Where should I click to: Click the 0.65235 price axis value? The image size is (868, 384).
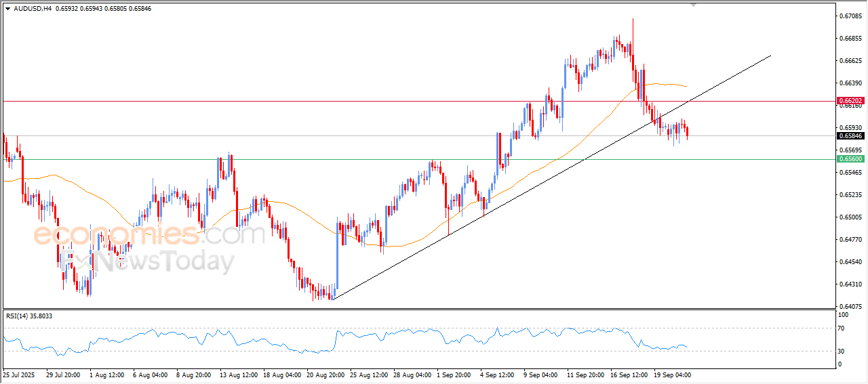pyautogui.click(x=850, y=194)
